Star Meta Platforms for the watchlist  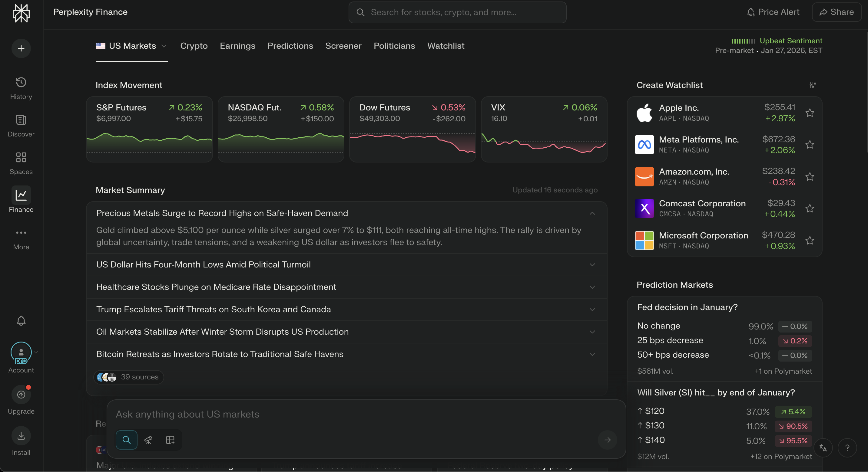pyautogui.click(x=810, y=145)
